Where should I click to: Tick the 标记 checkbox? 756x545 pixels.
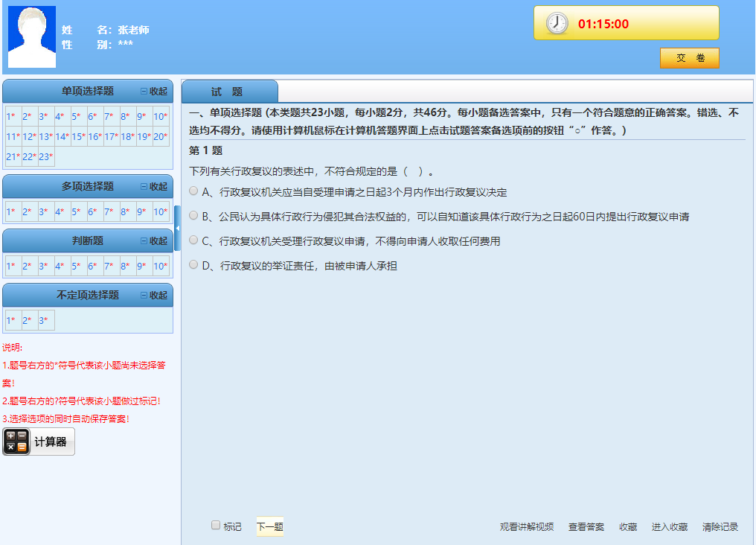pyautogui.click(x=216, y=526)
